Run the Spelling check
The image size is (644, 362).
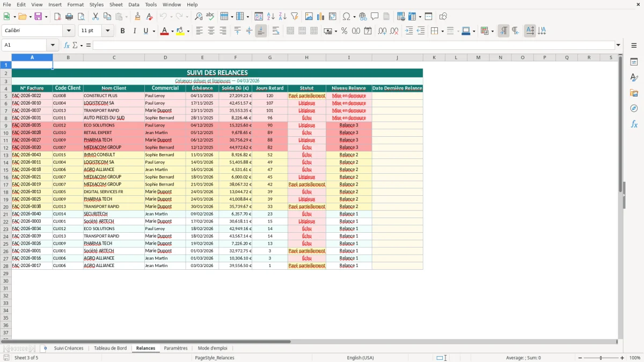(210, 17)
